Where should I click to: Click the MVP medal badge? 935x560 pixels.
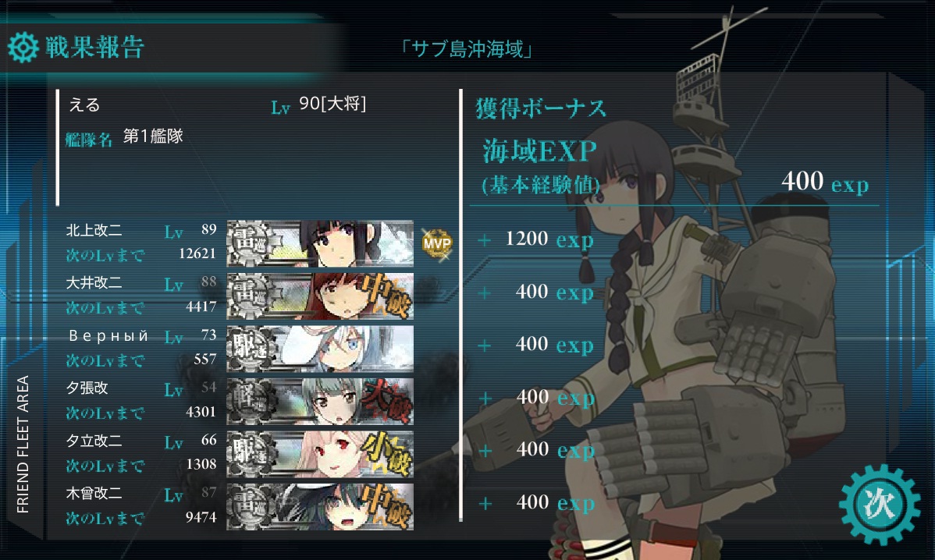tap(436, 243)
